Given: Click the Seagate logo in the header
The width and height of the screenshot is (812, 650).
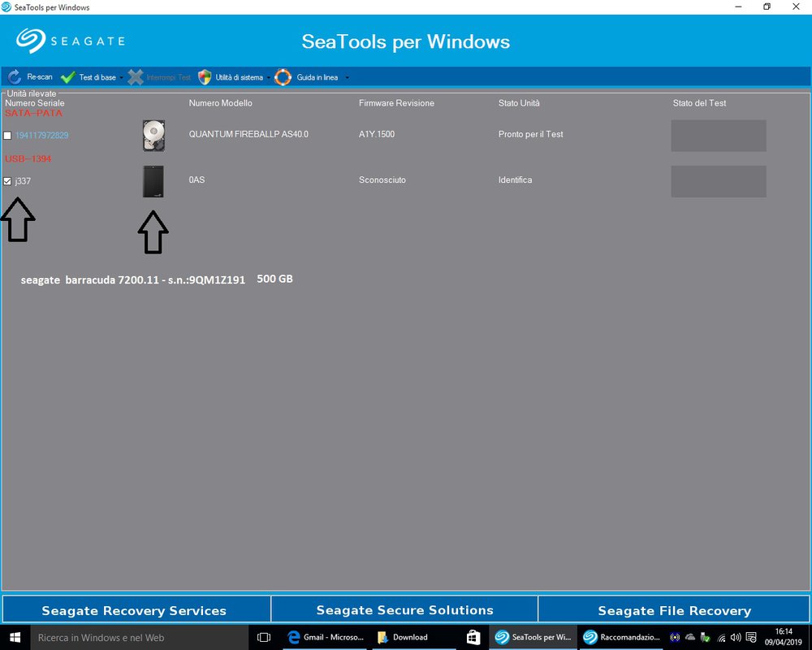Looking at the screenshot, I should click(x=71, y=41).
